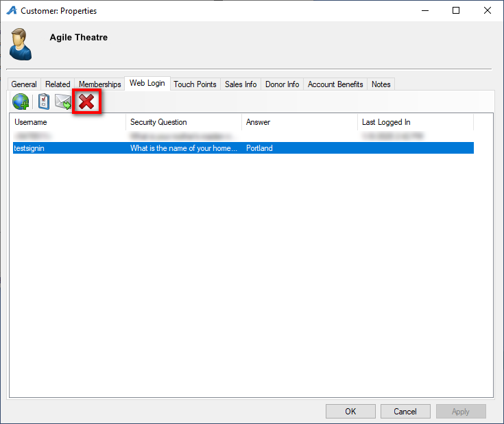504x424 pixels.
Task: Click the Cancel button
Action: 405,412
